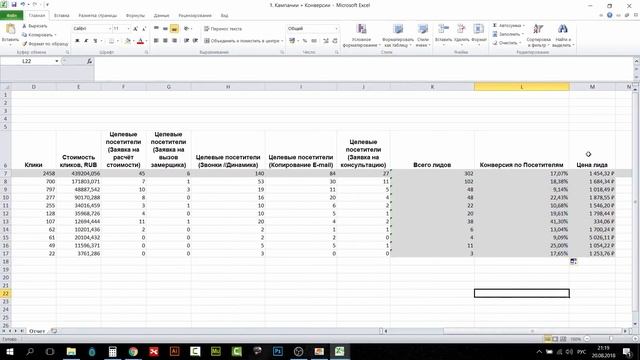Open Chrome from the taskbar
Screen dimensions: 640x360
click(133, 351)
